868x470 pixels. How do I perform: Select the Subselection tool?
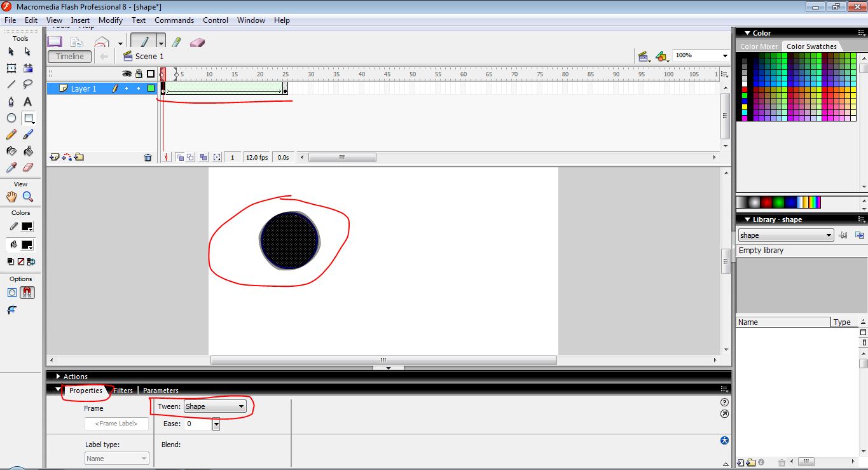point(27,52)
